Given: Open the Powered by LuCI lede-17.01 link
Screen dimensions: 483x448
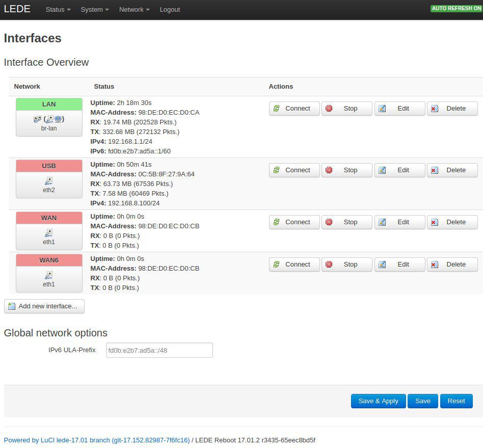Looking at the screenshot, I should tap(97, 440).
